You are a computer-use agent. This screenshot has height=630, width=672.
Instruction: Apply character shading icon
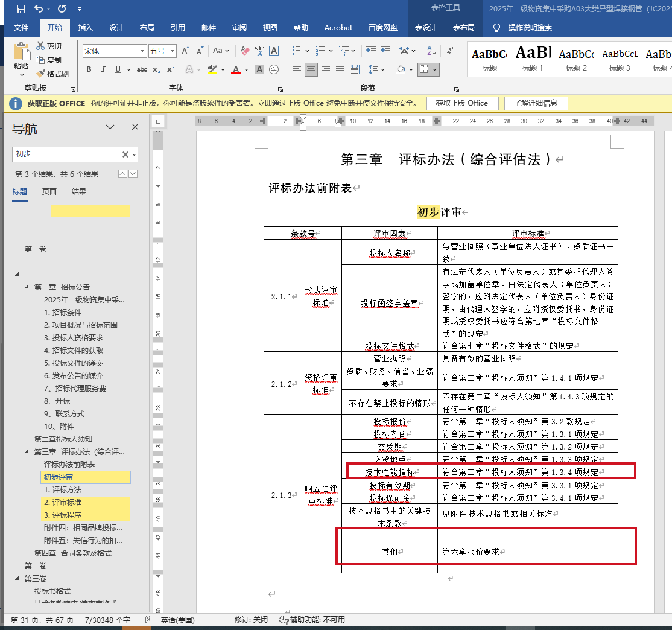(259, 69)
